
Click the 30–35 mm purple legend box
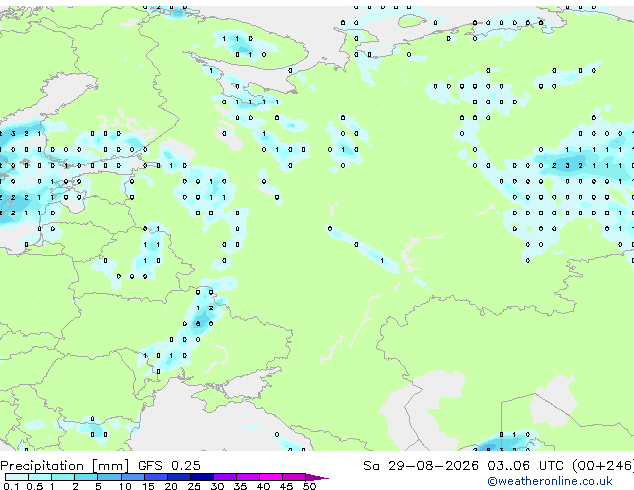(x=224, y=477)
